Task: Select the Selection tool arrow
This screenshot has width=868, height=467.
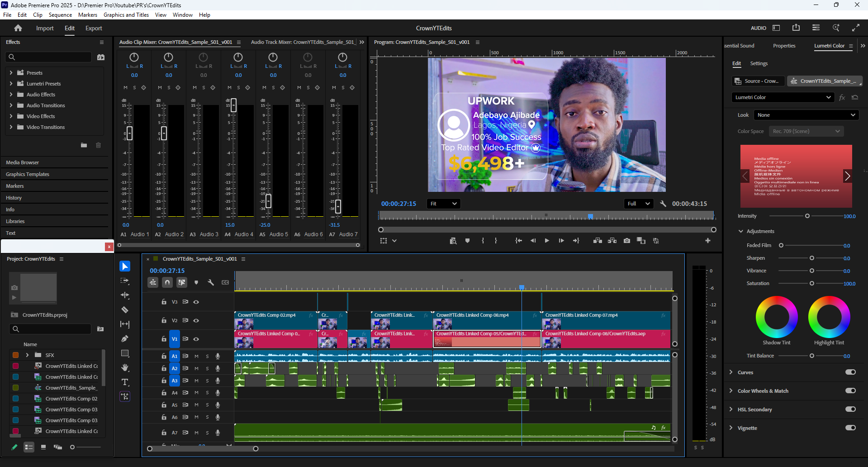Action: point(125,266)
